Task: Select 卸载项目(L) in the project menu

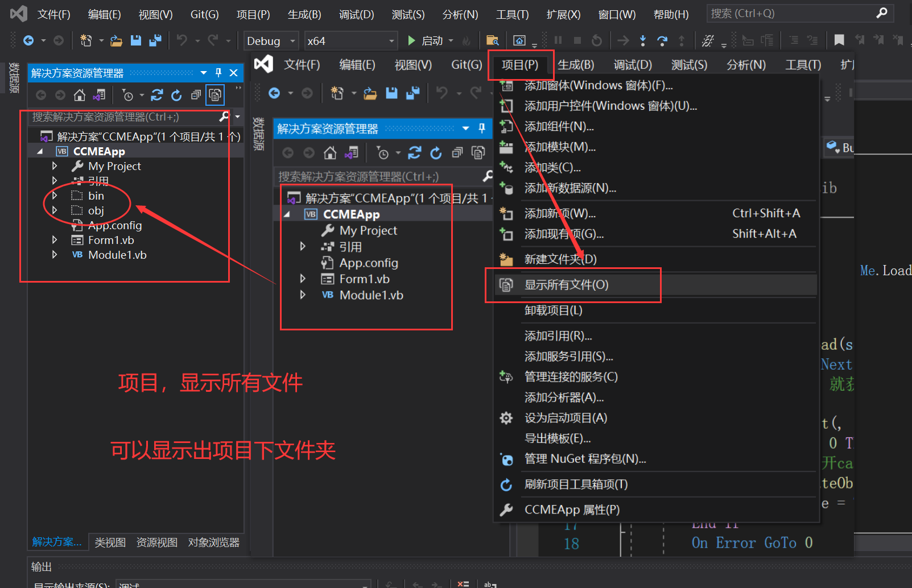Action: click(x=655, y=310)
